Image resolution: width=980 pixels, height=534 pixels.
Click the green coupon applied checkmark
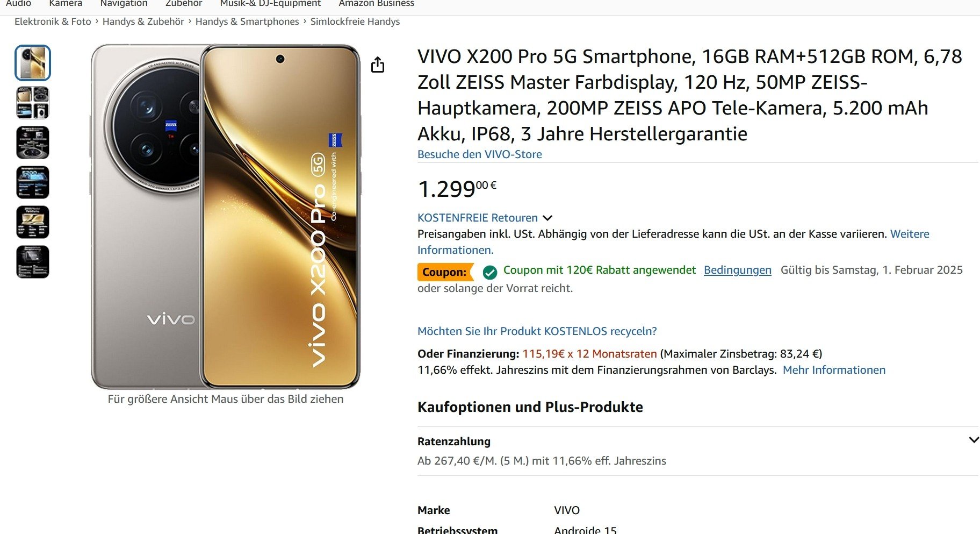click(489, 273)
